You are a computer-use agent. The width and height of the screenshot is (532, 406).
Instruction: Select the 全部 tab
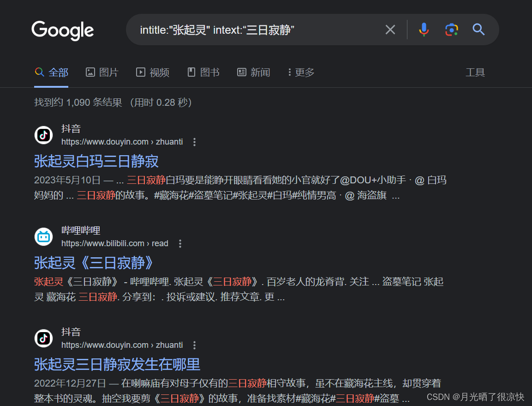(x=51, y=73)
